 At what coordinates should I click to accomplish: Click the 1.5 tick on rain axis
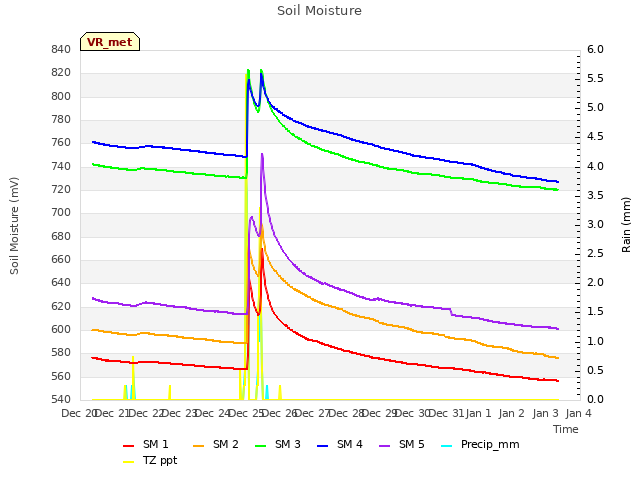pyautogui.click(x=595, y=312)
